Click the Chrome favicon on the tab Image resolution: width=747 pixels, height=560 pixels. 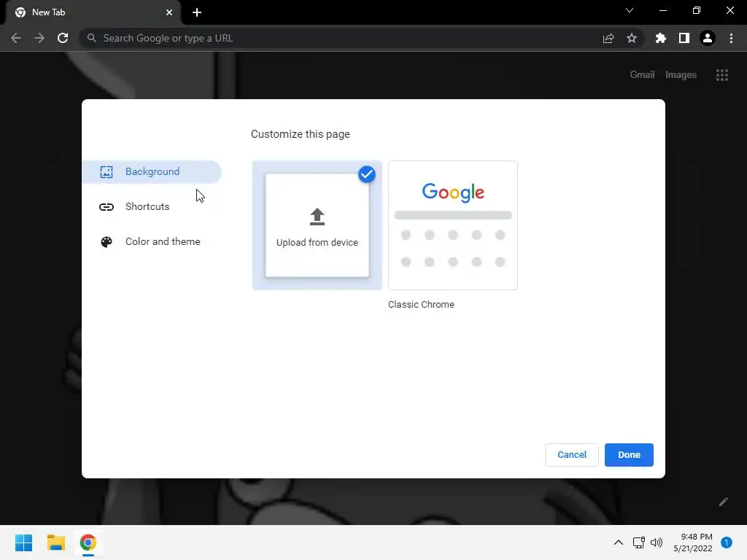click(20, 12)
